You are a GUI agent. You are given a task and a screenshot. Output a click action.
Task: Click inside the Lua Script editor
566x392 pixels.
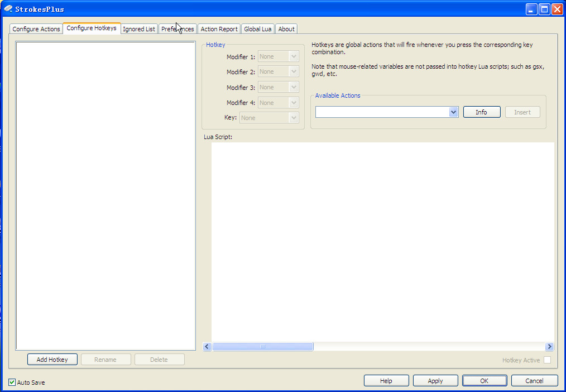[382, 242]
